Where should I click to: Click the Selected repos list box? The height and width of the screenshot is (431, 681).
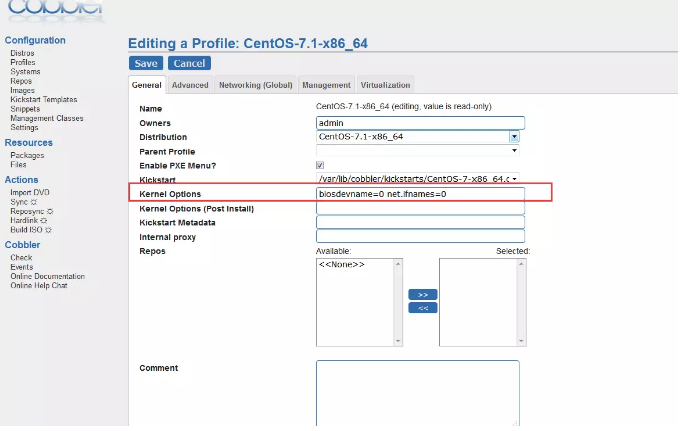pyautogui.click(x=483, y=302)
